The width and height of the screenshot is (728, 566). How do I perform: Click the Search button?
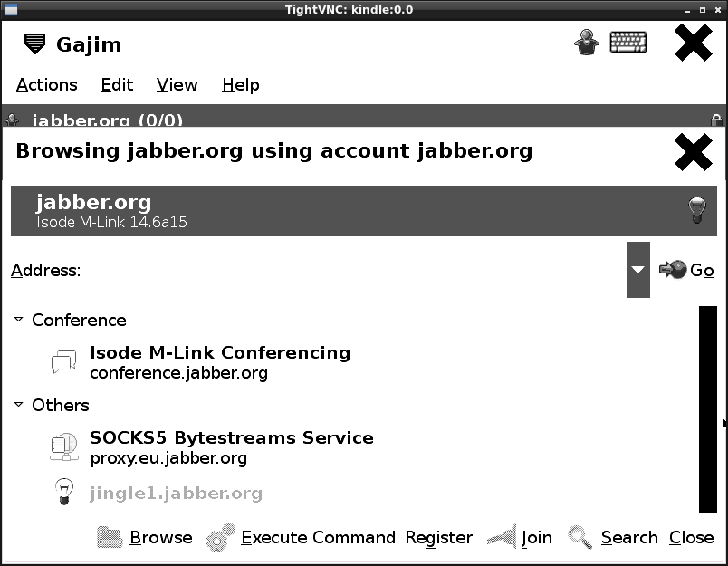point(612,538)
